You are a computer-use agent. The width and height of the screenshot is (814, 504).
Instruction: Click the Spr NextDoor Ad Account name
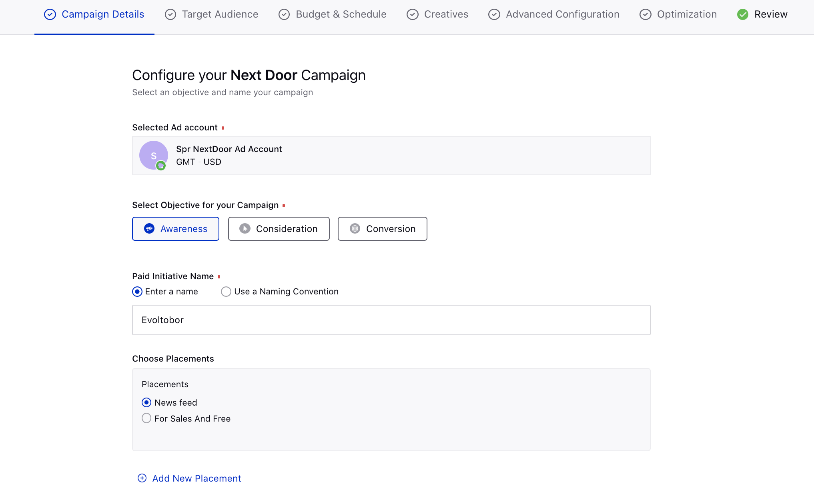click(229, 149)
